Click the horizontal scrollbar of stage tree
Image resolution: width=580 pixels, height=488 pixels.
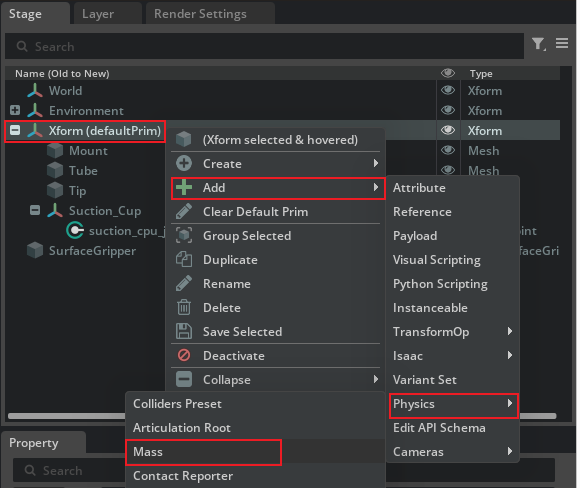(x=282, y=416)
